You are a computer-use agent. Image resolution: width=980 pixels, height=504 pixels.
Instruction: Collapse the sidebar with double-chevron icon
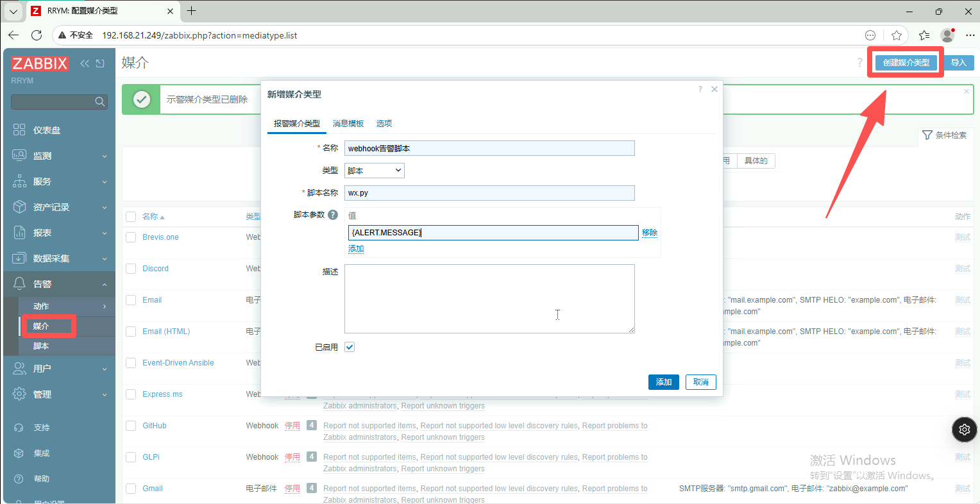(85, 63)
